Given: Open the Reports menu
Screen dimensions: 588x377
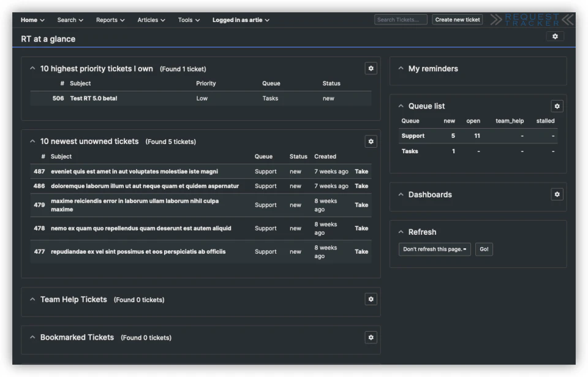Looking at the screenshot, I should [x=110, y=19].
